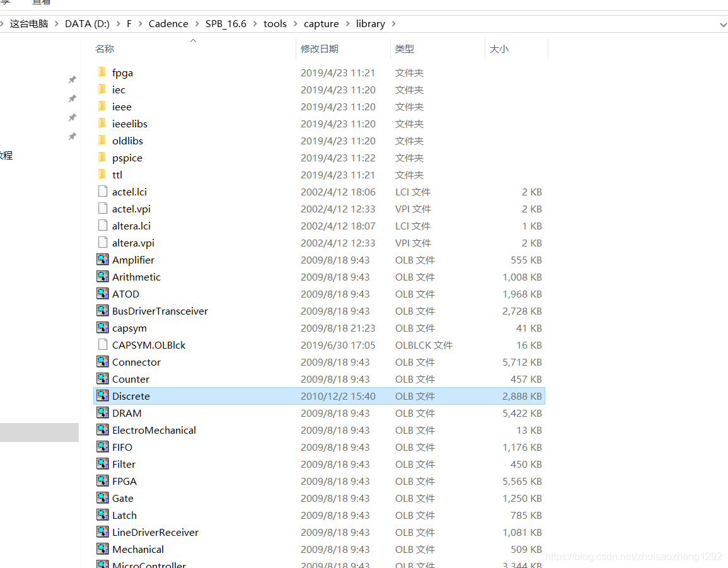Sort files by 名称 column header
The height and width of the screenshot is (568, 728).
pyautogui.click(x=105, y=49)
